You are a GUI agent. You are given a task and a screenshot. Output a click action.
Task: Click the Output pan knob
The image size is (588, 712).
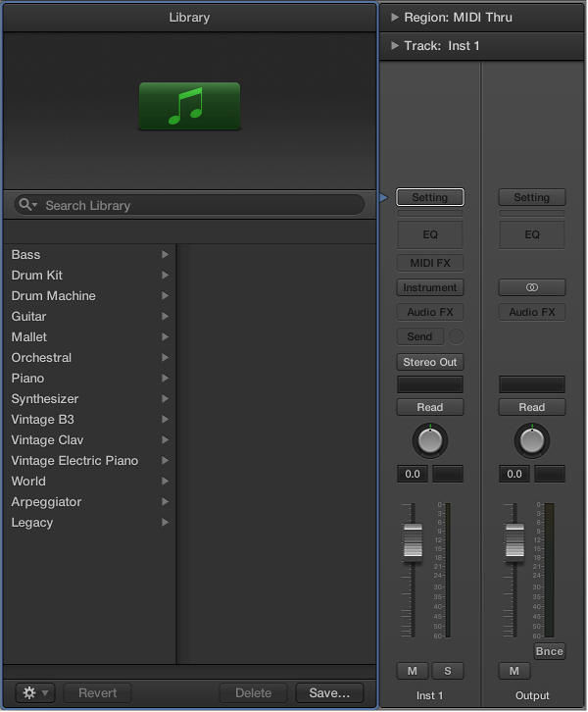click(x=532, y=440)
